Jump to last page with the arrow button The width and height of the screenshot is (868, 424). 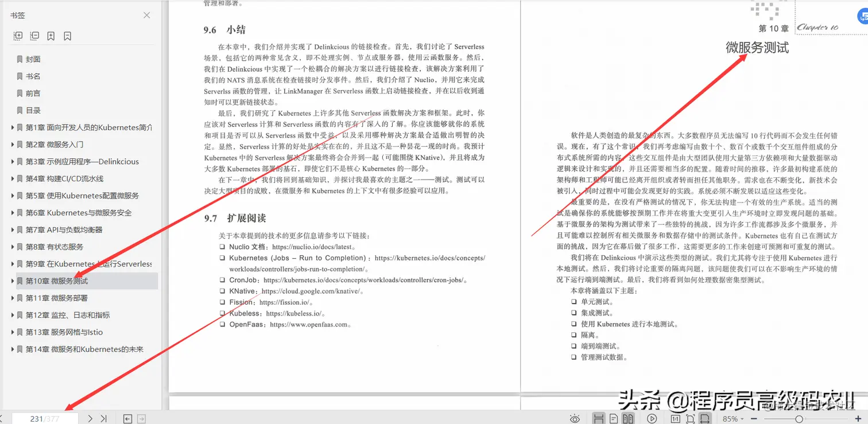point(104,418)
